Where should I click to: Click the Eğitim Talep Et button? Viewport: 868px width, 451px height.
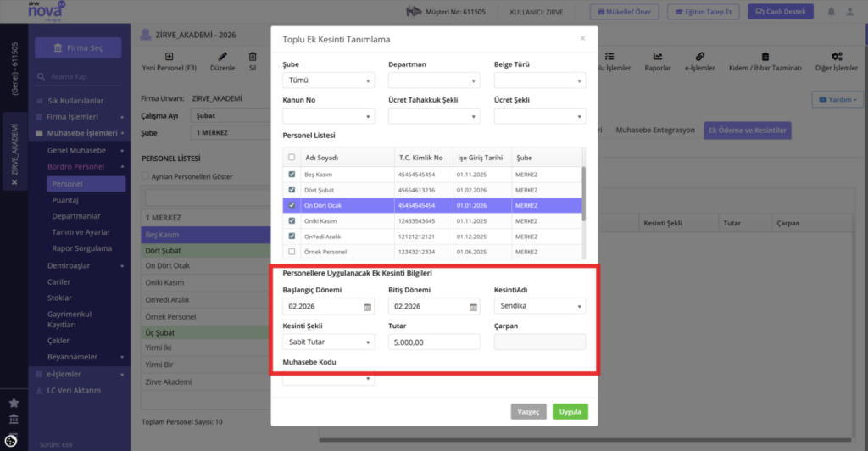coord(703,12)
